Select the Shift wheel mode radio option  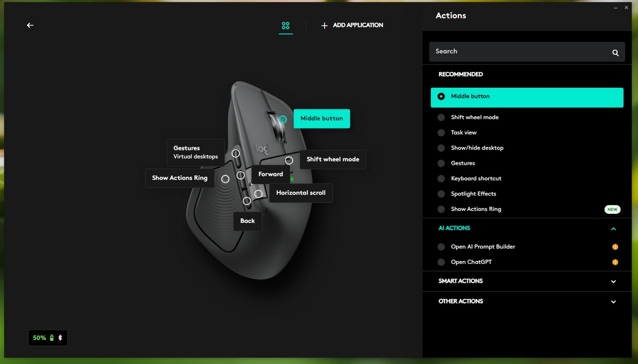click(x=441, y=117)
